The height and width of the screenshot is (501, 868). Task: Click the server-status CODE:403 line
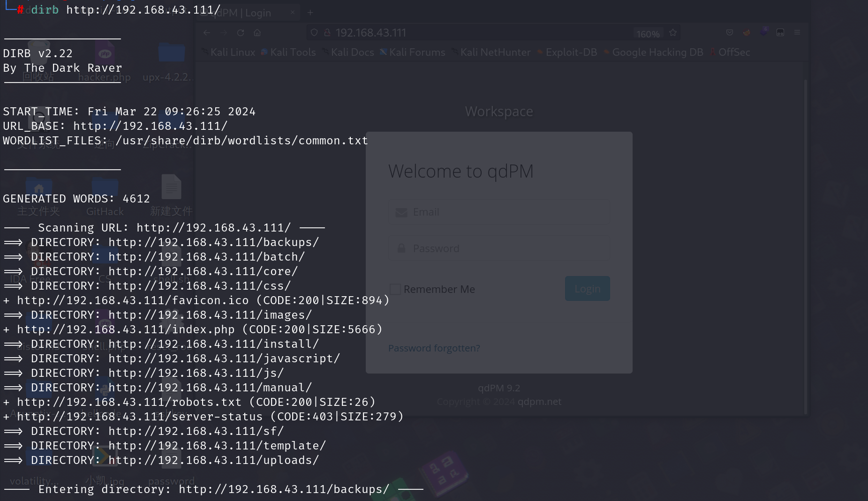tap(204, 417)
